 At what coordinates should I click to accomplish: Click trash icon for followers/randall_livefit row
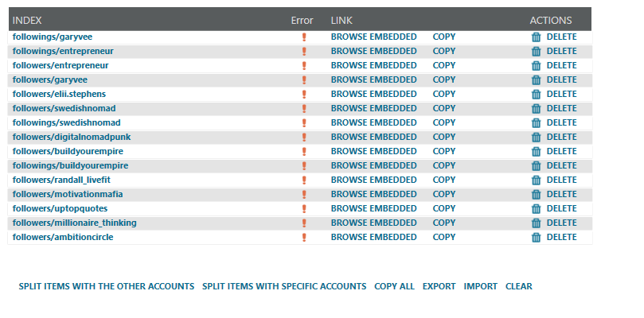(x=536, y=180)
